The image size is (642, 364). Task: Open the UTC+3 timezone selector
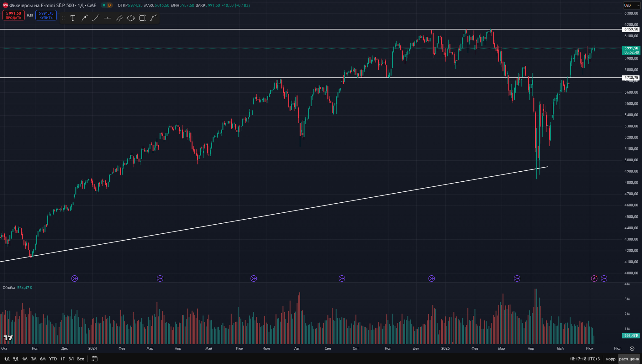(x=584, y=359)
